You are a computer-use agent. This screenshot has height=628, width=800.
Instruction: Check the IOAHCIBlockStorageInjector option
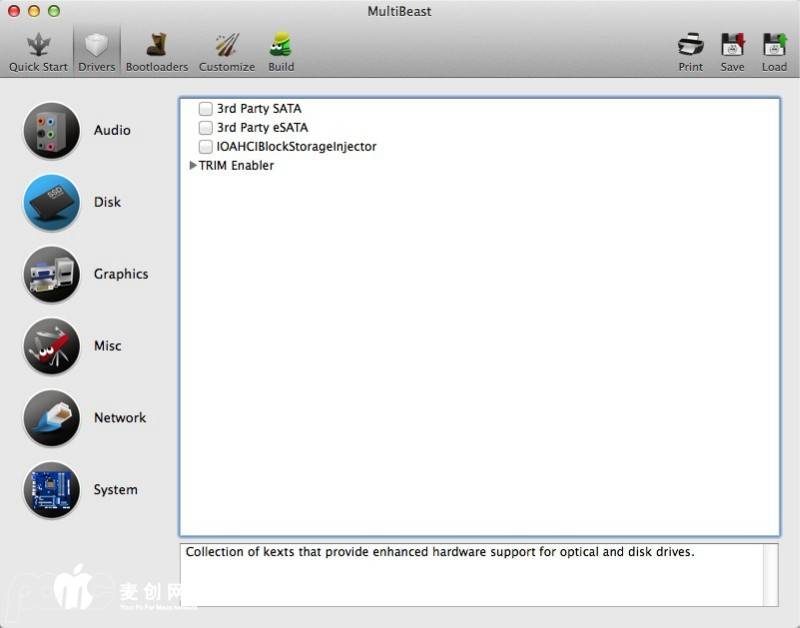(x=205, y=147)
